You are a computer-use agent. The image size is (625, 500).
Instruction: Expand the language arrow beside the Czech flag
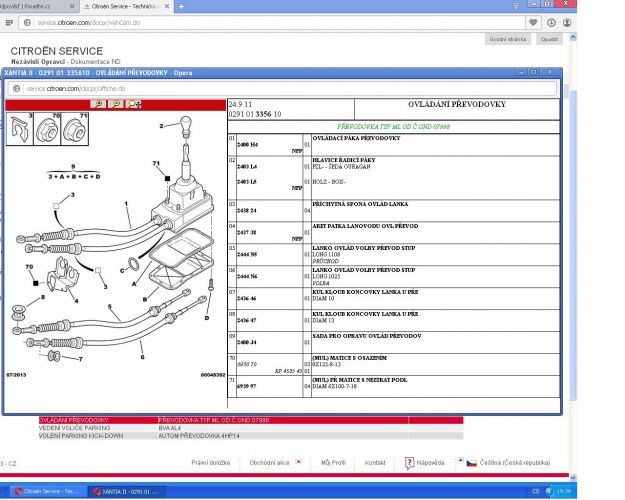pyautogui.click(x=460, y=461)
